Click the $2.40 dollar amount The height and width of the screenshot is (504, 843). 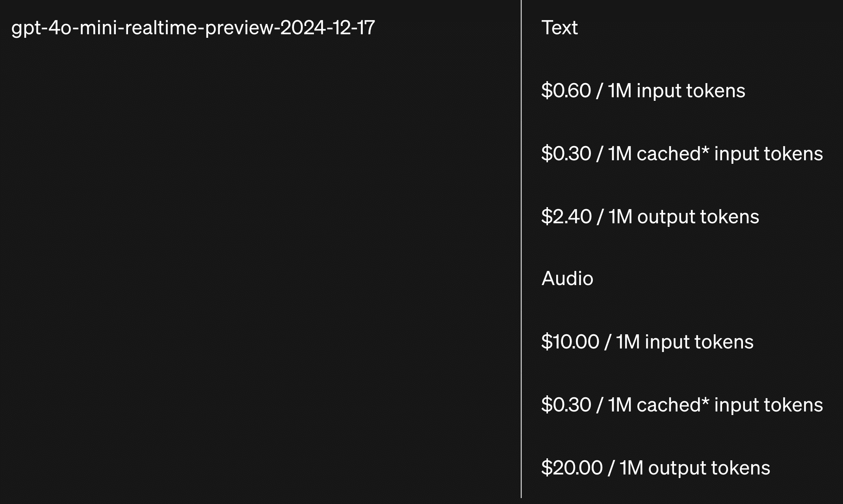pos(566,217)
